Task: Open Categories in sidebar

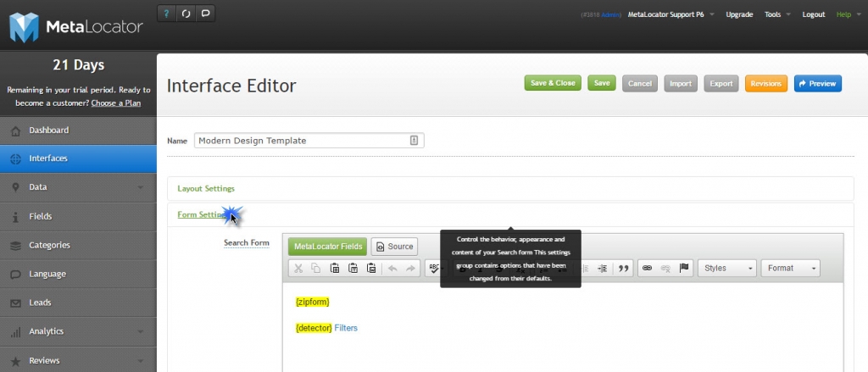Action: point(78,245)
